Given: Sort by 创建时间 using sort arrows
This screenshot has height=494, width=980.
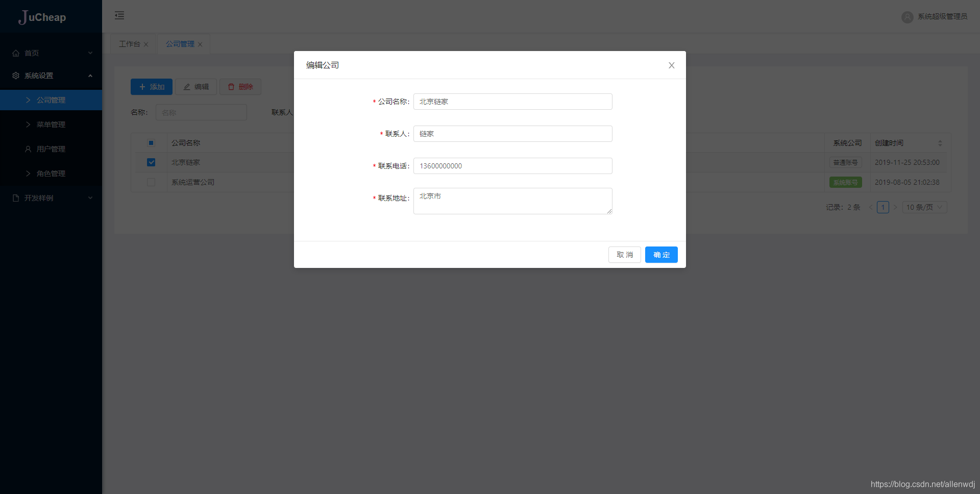Looking at the screenshot, I should pyautogui.click(x=940, y=143).
